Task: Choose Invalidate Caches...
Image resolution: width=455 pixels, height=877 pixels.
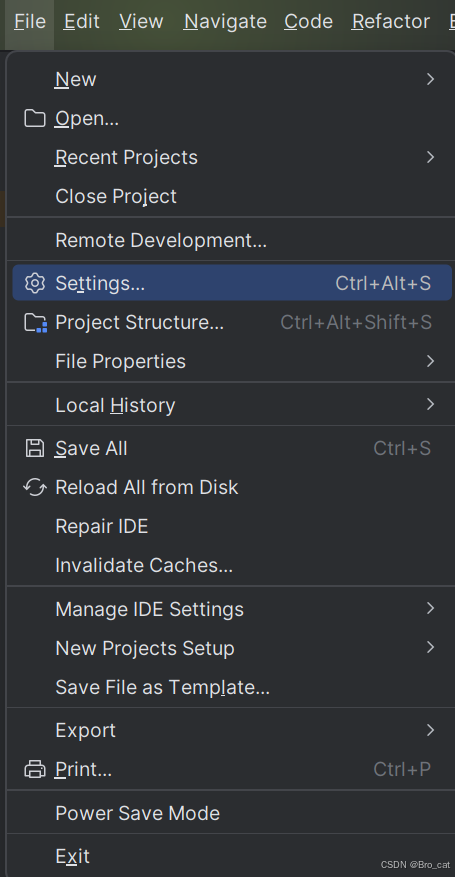Action: point(231,565)
